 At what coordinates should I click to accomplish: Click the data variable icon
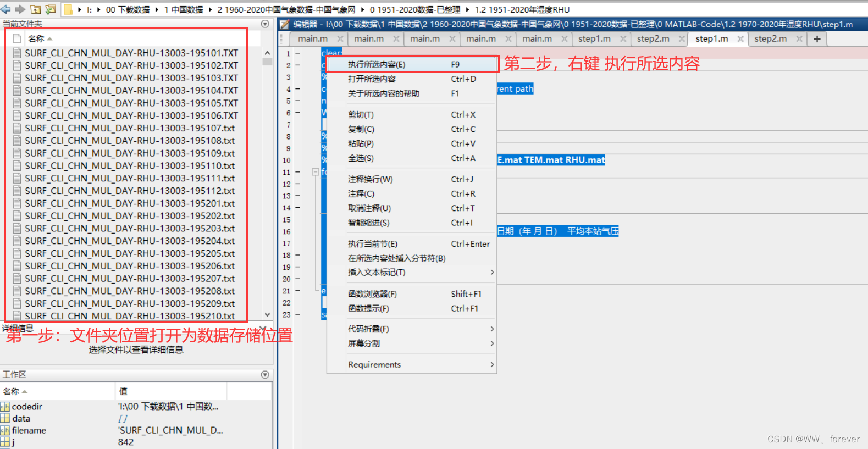tap(5, 419)
